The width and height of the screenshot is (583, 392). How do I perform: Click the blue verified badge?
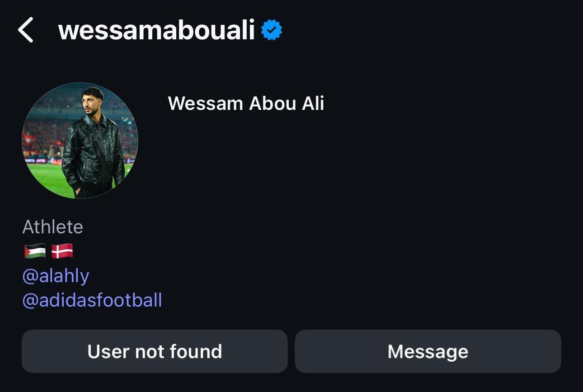point(272,30)
